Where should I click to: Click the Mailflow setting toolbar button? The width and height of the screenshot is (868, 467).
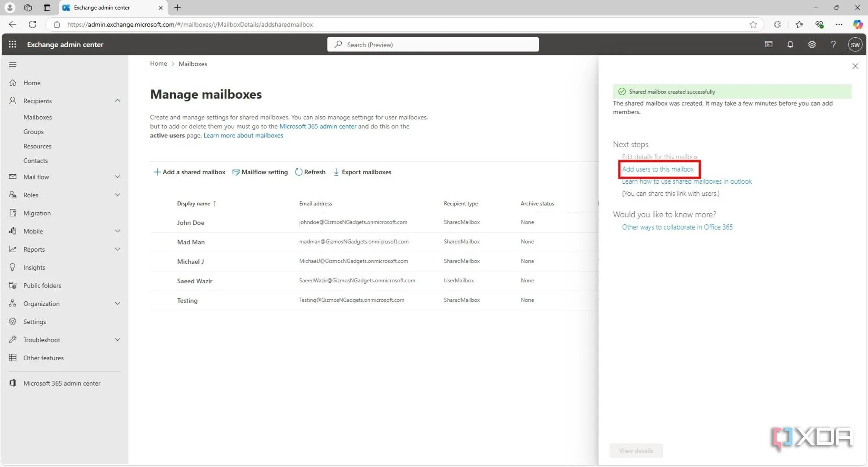260,172
